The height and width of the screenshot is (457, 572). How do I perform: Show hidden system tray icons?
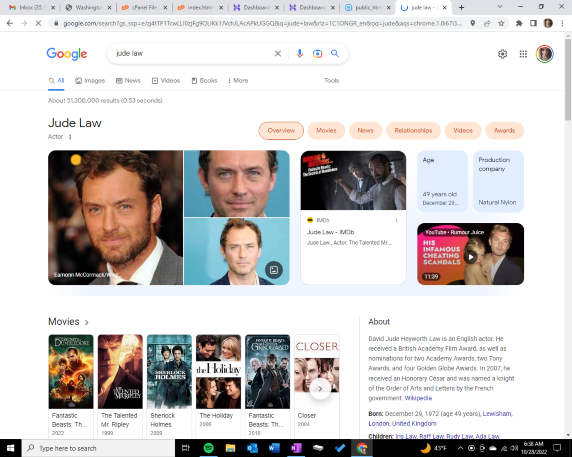coord(460,448)
